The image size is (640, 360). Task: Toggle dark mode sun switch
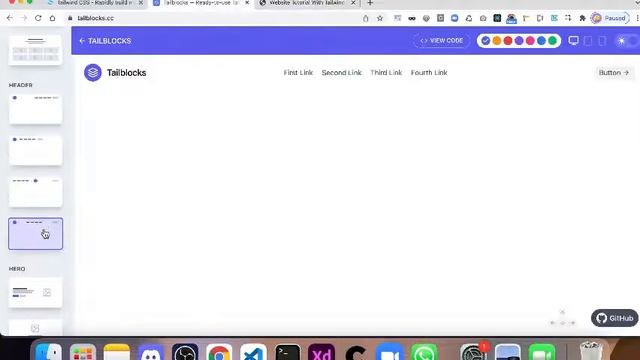tap(627, 41)
